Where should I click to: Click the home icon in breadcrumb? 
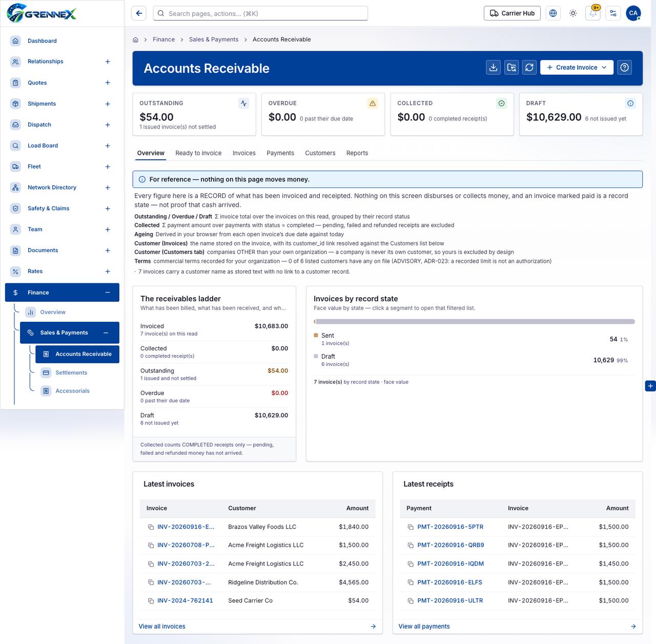(x=135, y=39)
